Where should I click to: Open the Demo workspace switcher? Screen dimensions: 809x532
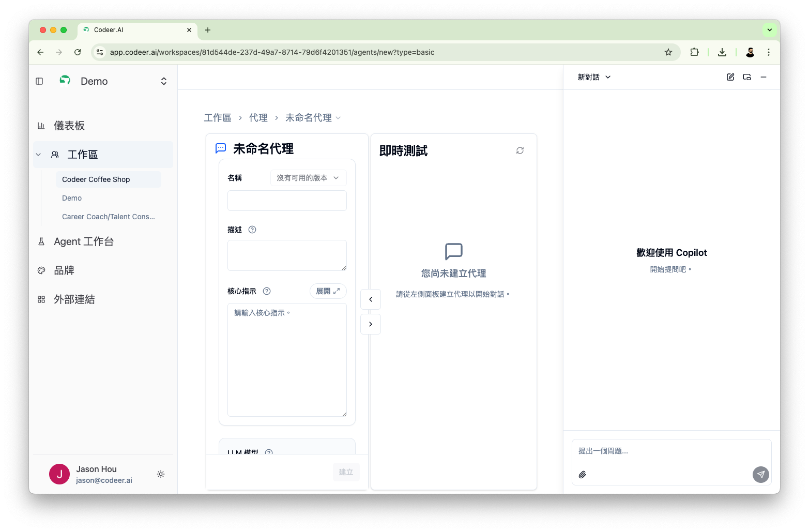tap(163, 81)
